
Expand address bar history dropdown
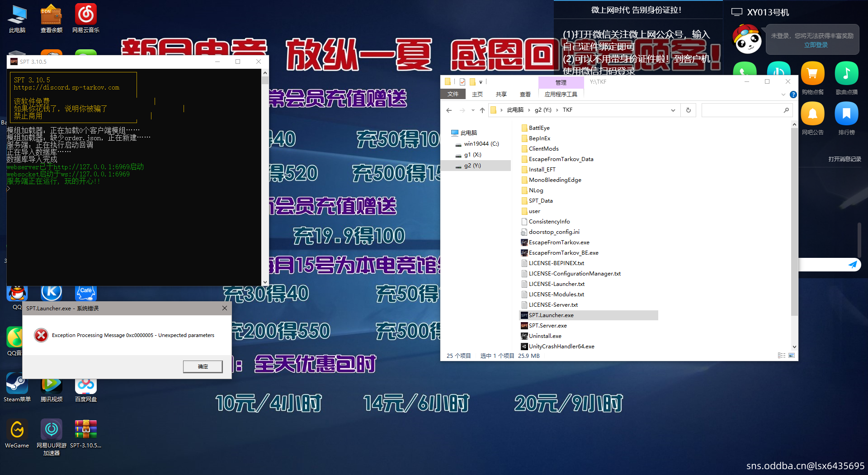click(x=673, y=110)
